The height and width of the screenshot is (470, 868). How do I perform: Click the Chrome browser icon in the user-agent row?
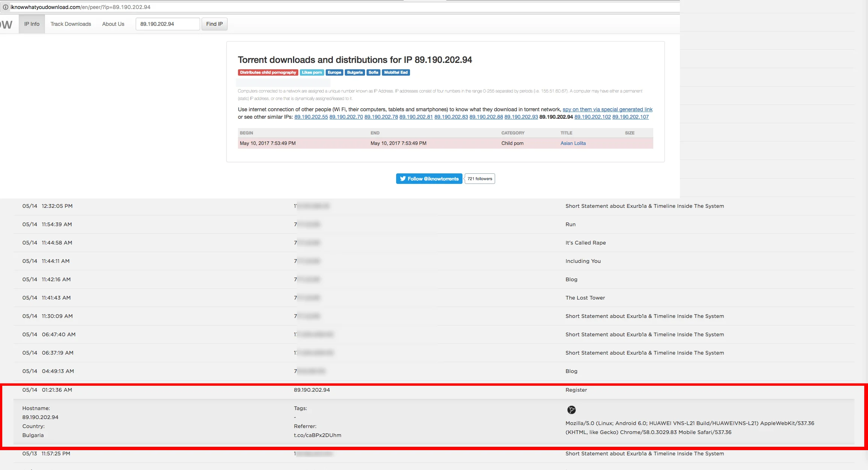click(x=571, y=410)
